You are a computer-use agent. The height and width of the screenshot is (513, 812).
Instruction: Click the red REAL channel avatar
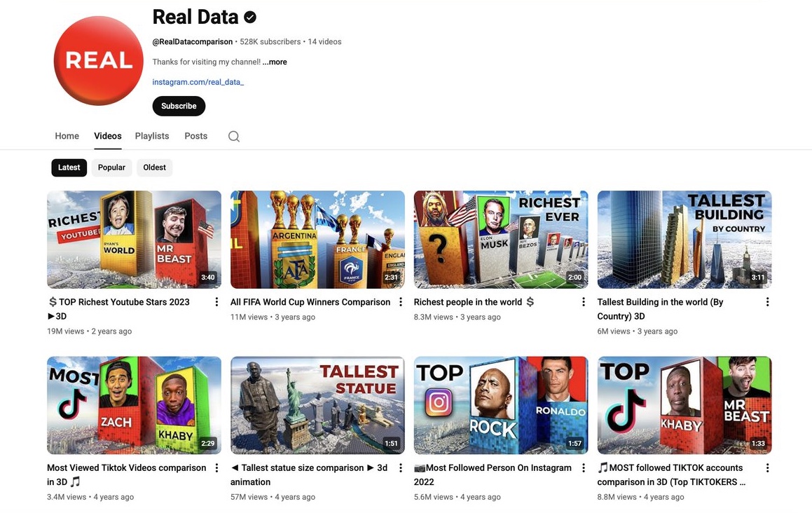coord(98,61)
